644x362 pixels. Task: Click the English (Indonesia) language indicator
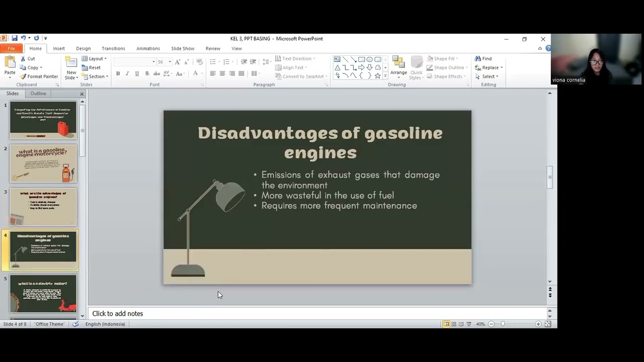point(105,324)
